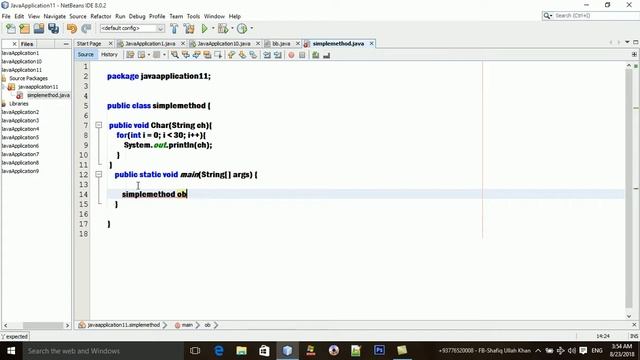The height and width of the screenshot is (360, 640).
Task: Click javaapplication11.simplemethod breadcrumb
Action: pyautogui.click(x=123, y=325)
